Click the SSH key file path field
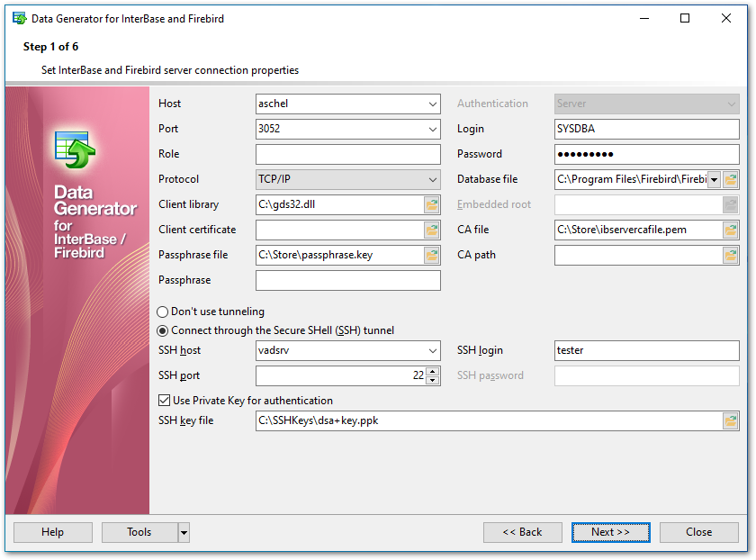The height and width of the screenshot is (560, 756). pos(490,421)
